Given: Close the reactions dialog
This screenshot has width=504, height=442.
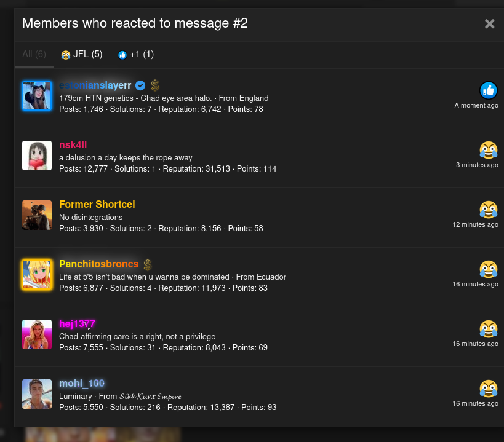Looking at the screenshot, I should point(489,24).
